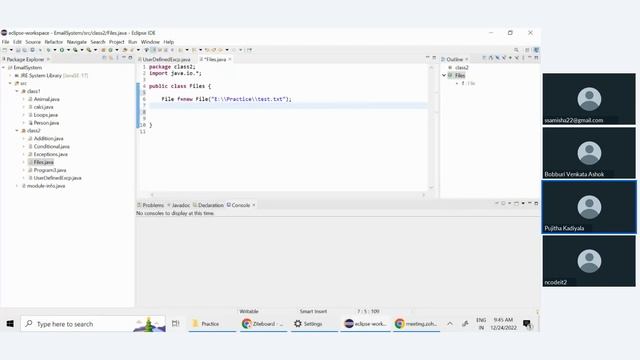Open Settings from the taskbar

[x=314, y=324]
